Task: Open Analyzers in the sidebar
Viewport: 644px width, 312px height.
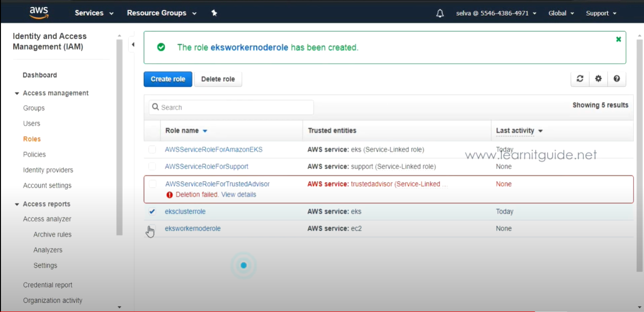Action: (x=48, y=250)
